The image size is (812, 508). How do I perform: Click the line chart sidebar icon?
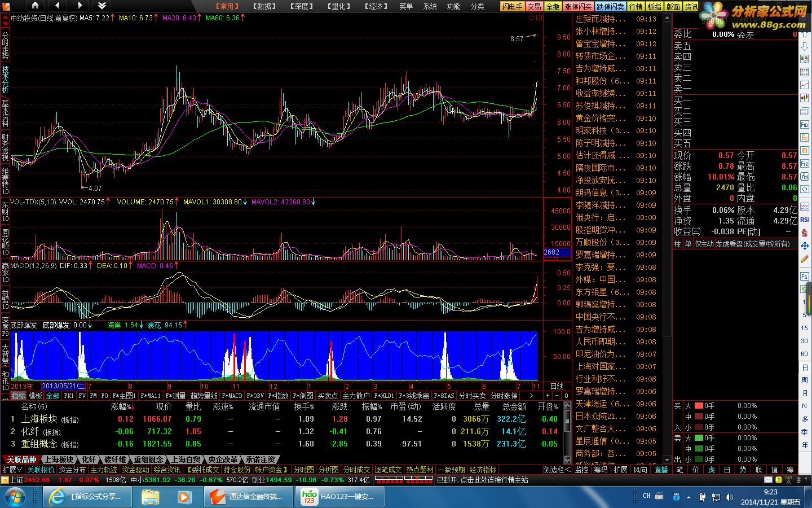coord(805,85)
